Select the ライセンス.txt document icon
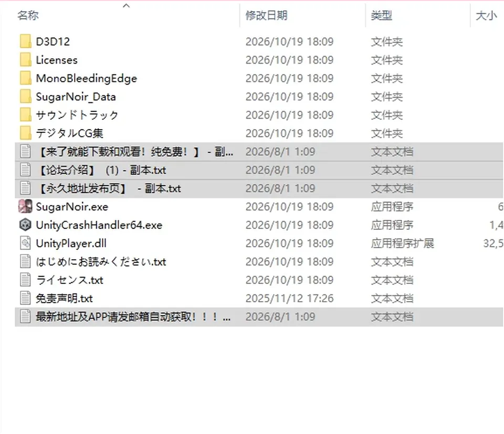 click(x=25, y=280)
